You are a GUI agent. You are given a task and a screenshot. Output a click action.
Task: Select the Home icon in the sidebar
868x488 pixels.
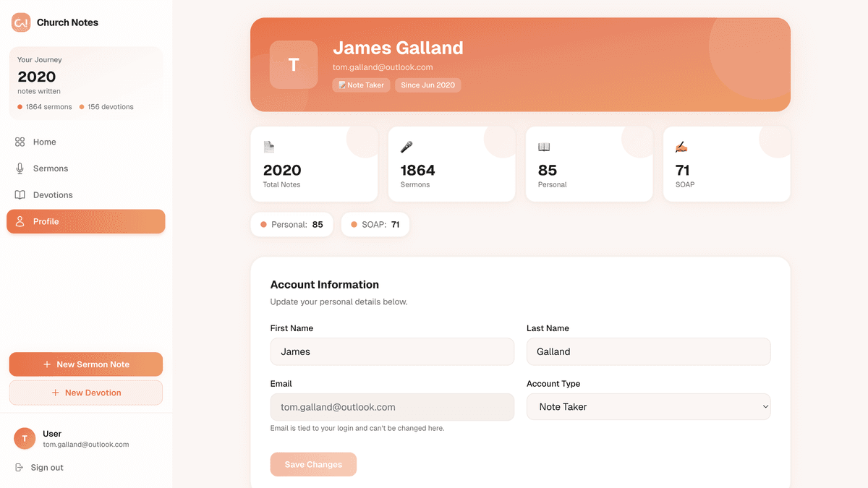[20, 142]
